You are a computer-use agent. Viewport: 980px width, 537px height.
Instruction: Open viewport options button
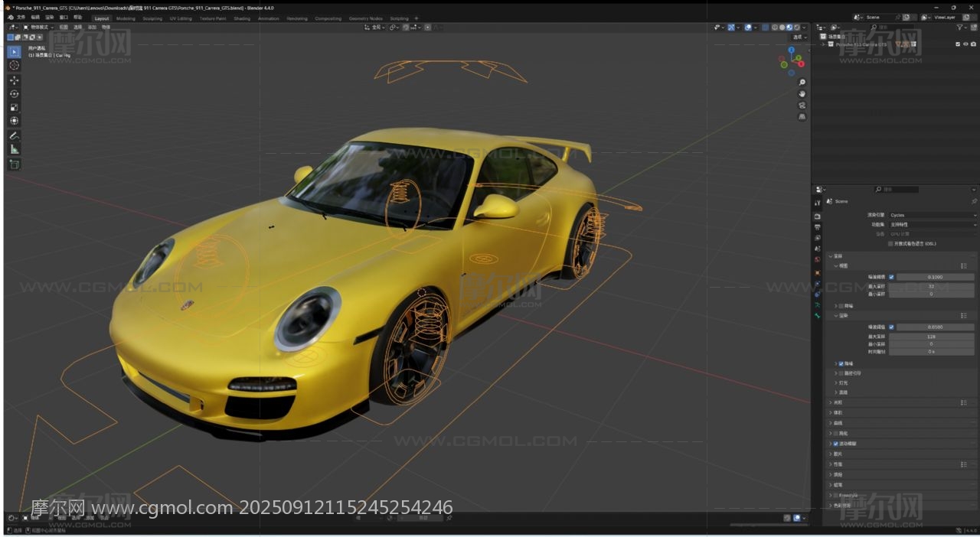coord(799,37)
